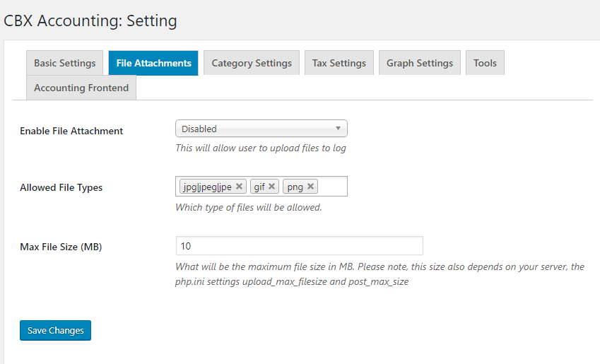Click the Save Changes button
The height and width of the screenshot is (364, 600).
pos(56,330)
